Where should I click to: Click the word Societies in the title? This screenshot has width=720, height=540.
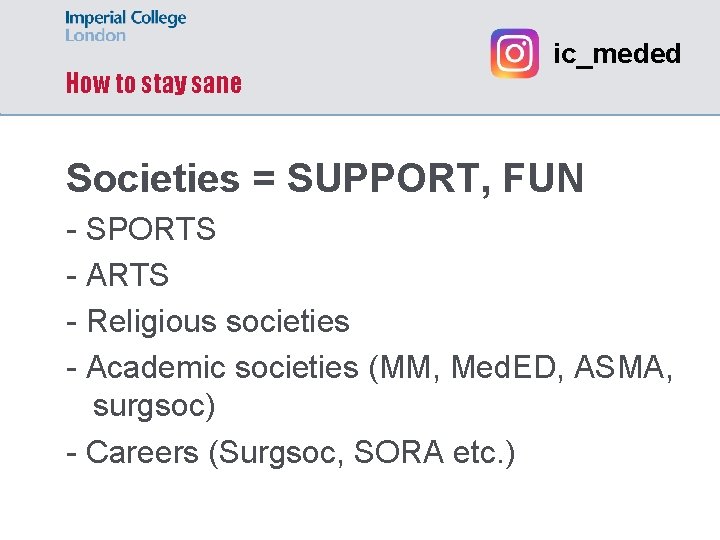pos(153,178)
